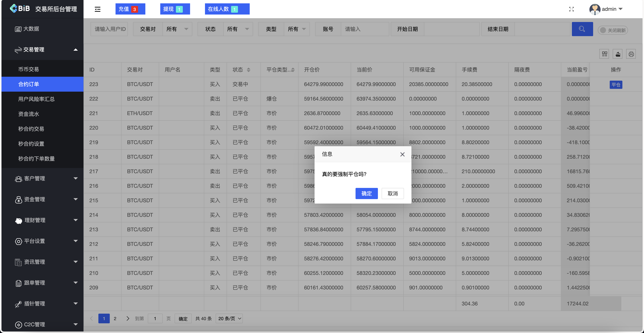Click the admin avatar icon
Screen dimensions: 644x333
[x=595, y=9]
